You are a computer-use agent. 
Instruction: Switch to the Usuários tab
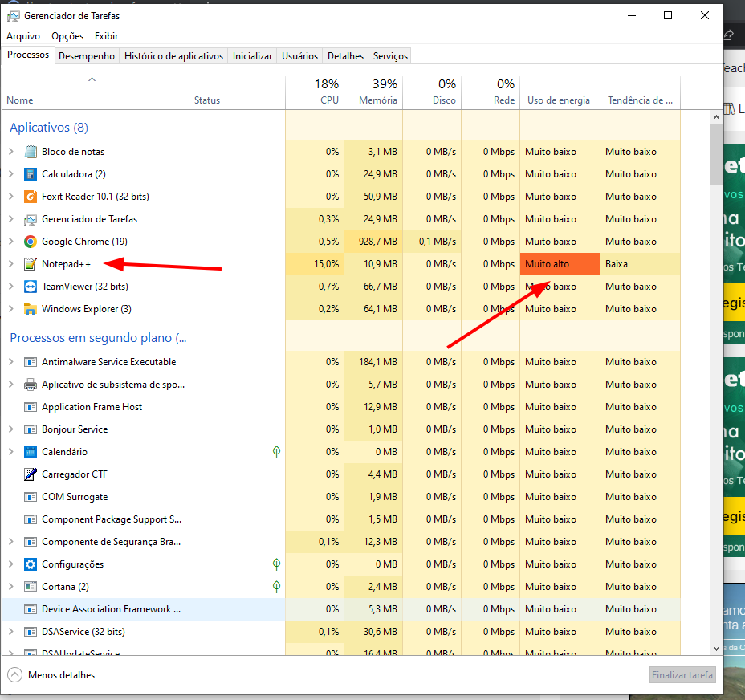(299, 56)
